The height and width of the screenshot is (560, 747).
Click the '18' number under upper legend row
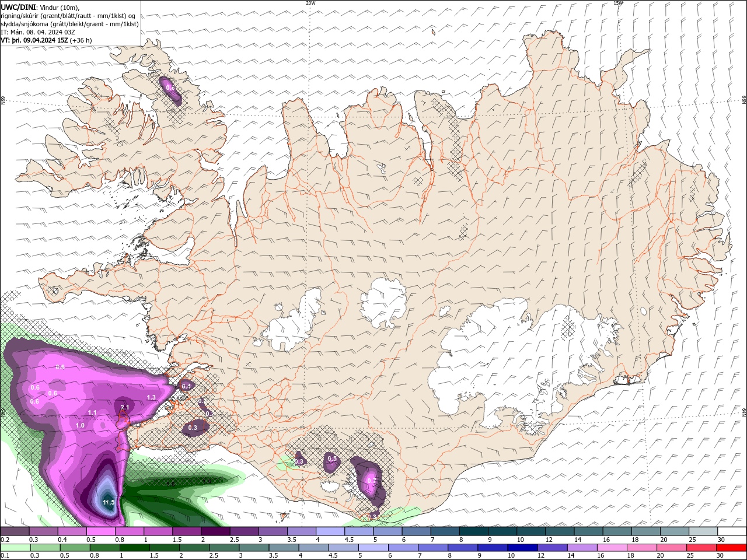[635, 540]
